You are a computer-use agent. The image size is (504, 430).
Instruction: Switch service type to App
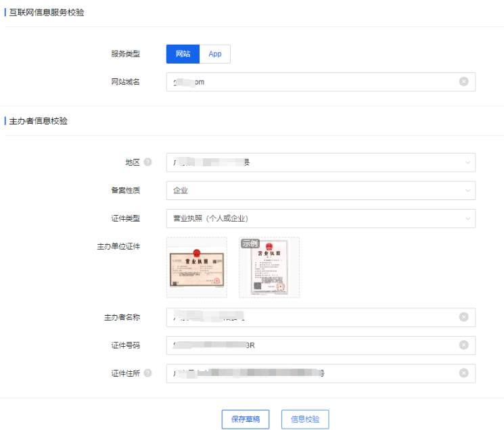[215, 54]
